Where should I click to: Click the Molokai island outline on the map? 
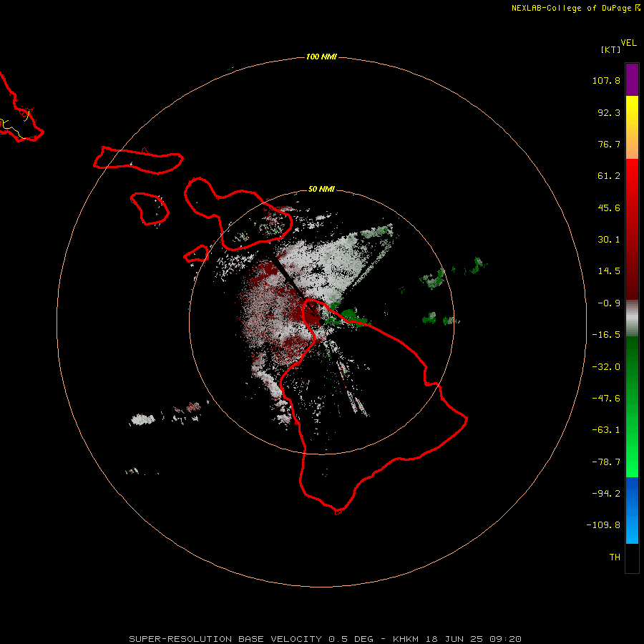click(x=138, y=160)
